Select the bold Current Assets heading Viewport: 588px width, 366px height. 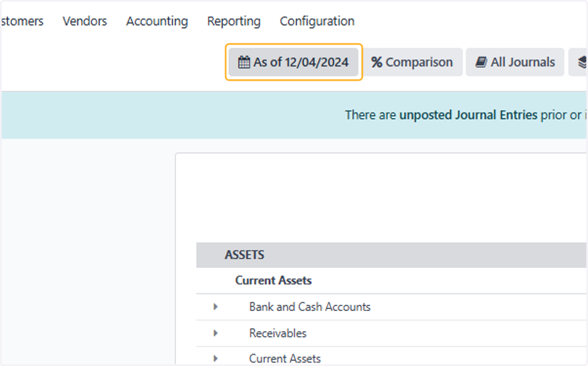(x=273, y=281)
